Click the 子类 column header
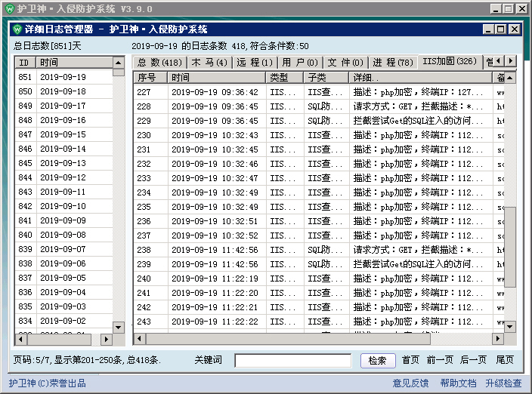 [x=326, y=78]
